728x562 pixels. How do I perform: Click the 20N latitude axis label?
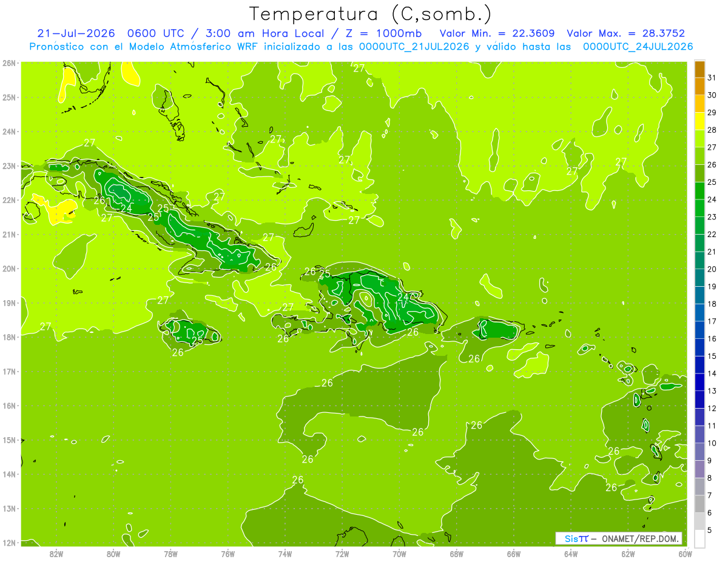coord(8,269)
